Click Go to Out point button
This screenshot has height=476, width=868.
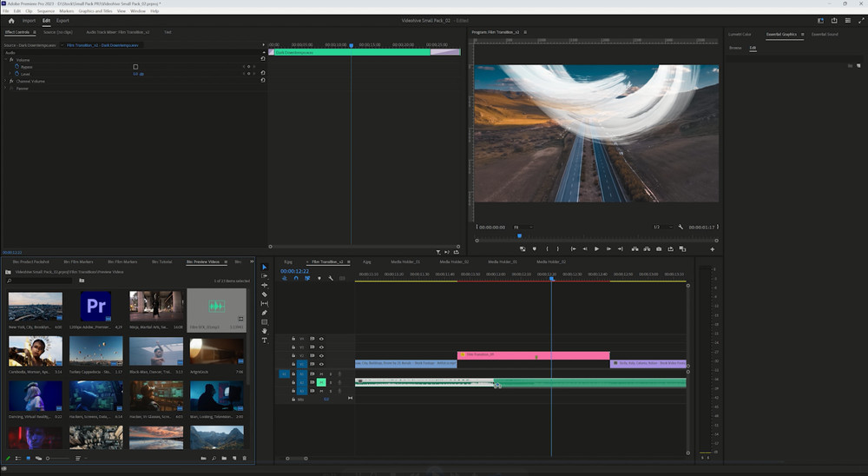620,248
